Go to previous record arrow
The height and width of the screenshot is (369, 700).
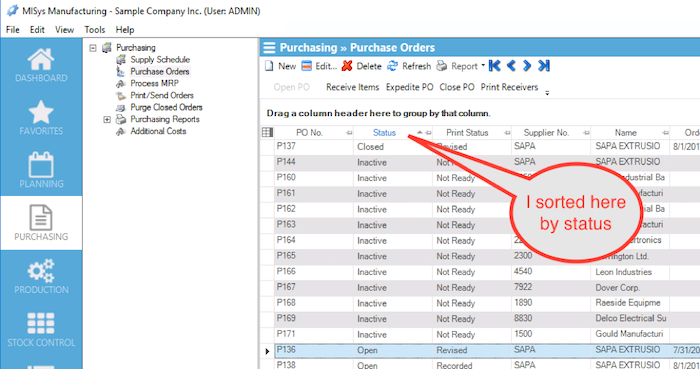point(511,66)
